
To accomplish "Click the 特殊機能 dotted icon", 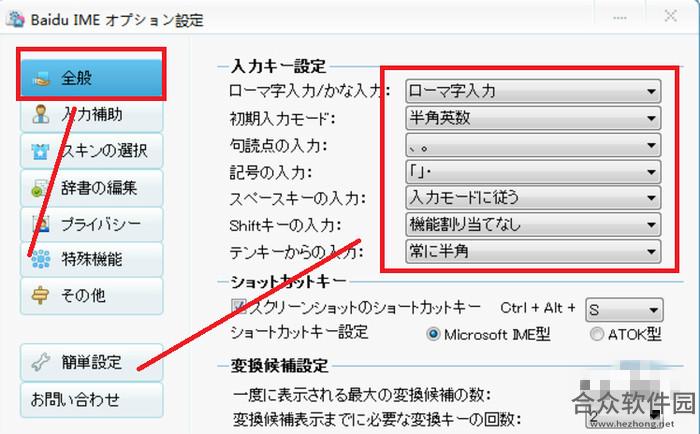I will tap(41, 259).
